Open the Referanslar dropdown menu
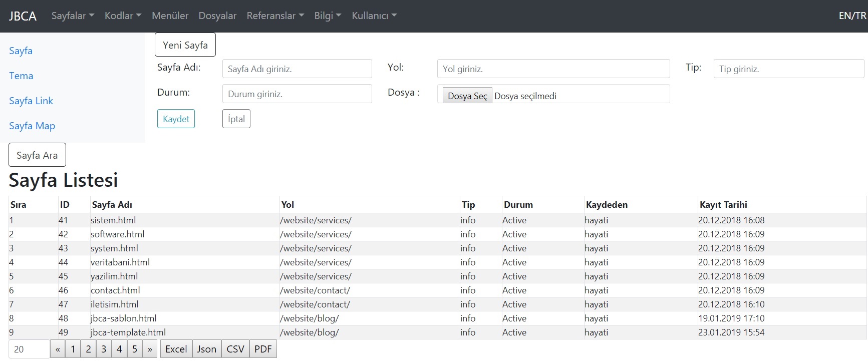The image size is (868, 363). (x=275, y=16)
